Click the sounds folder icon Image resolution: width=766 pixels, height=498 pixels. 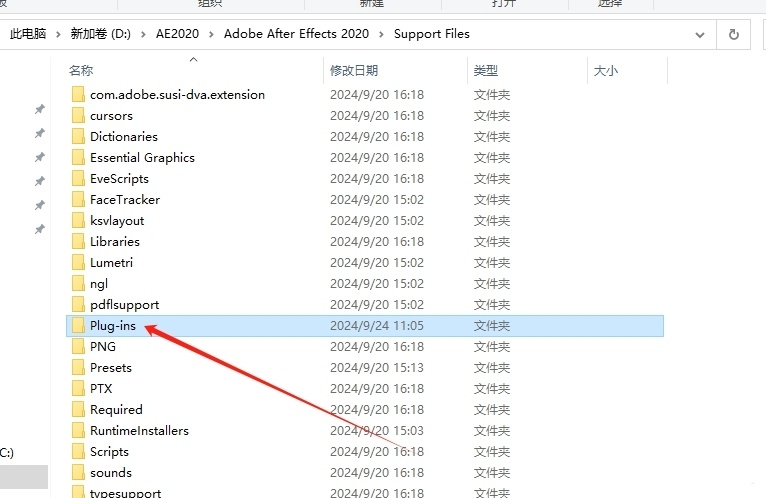point(78,473)
